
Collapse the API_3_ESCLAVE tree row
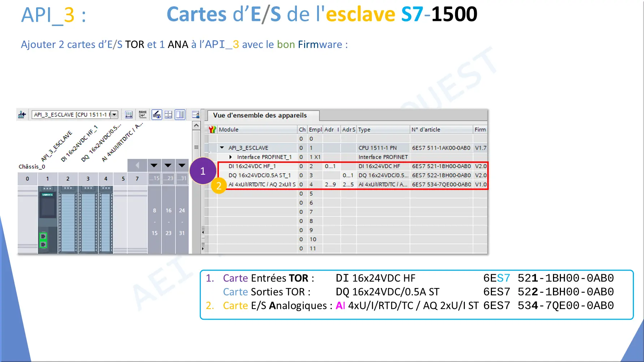222,148
